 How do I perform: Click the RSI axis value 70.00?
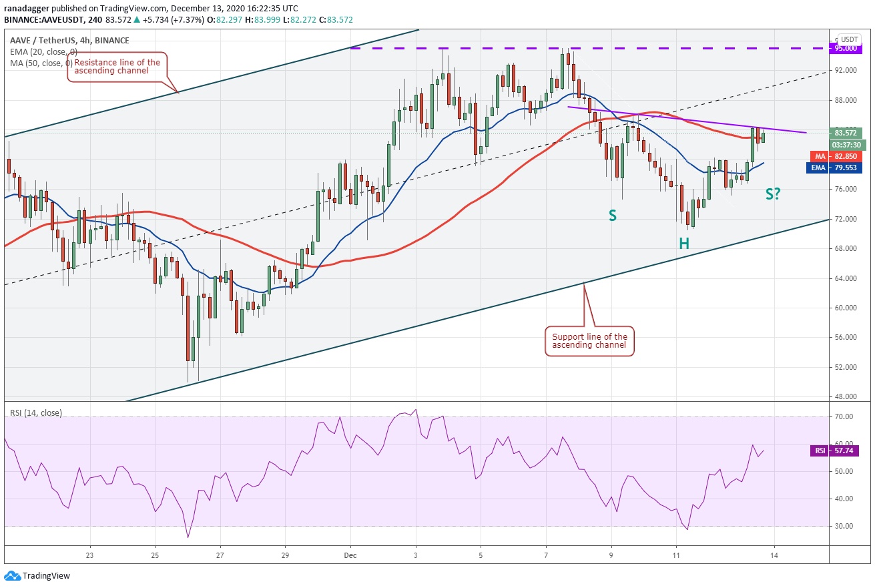tap(844, 416)
